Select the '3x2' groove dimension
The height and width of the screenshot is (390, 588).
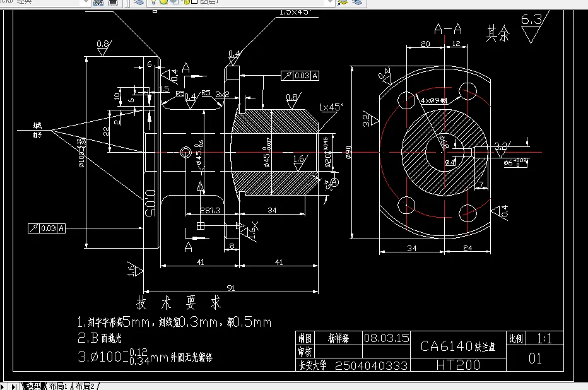222,94
